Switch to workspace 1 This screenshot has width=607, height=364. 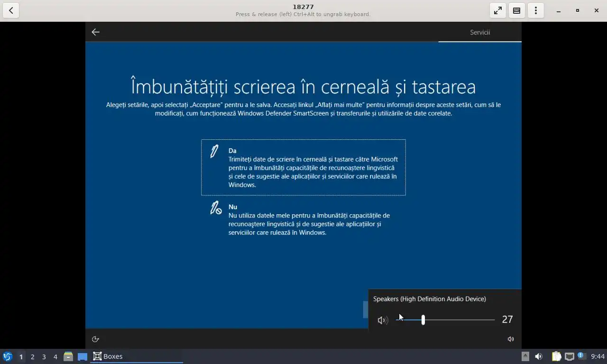tap(21, 356)
